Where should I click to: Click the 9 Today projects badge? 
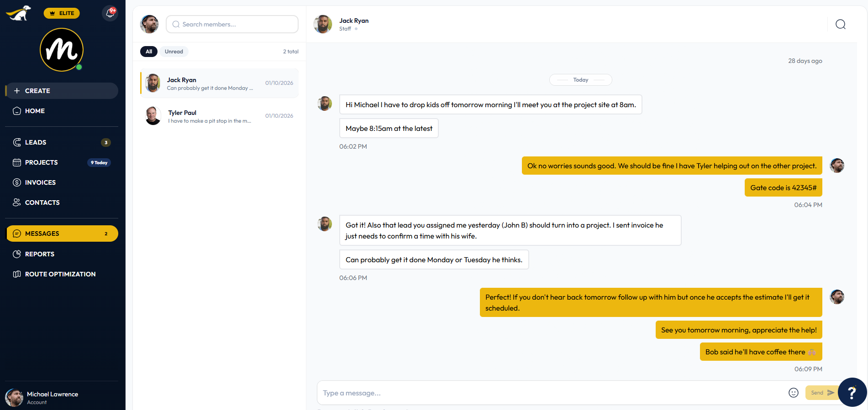click(99, 162)
